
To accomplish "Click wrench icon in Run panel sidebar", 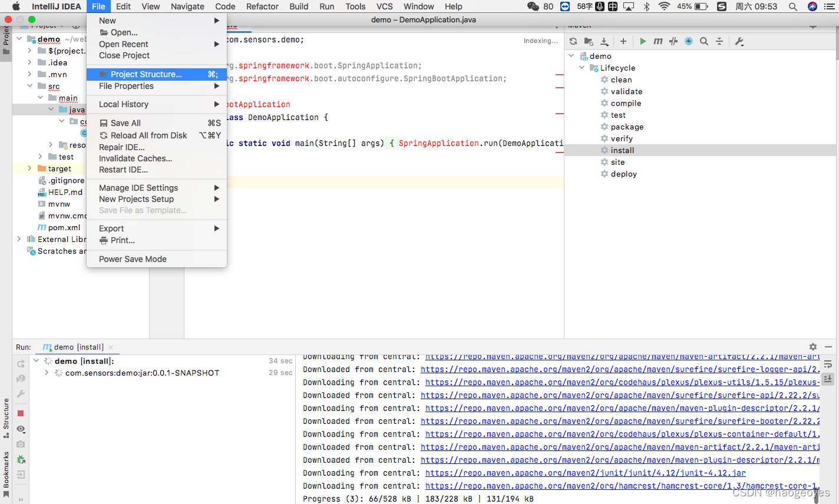I will click(21, 394).
